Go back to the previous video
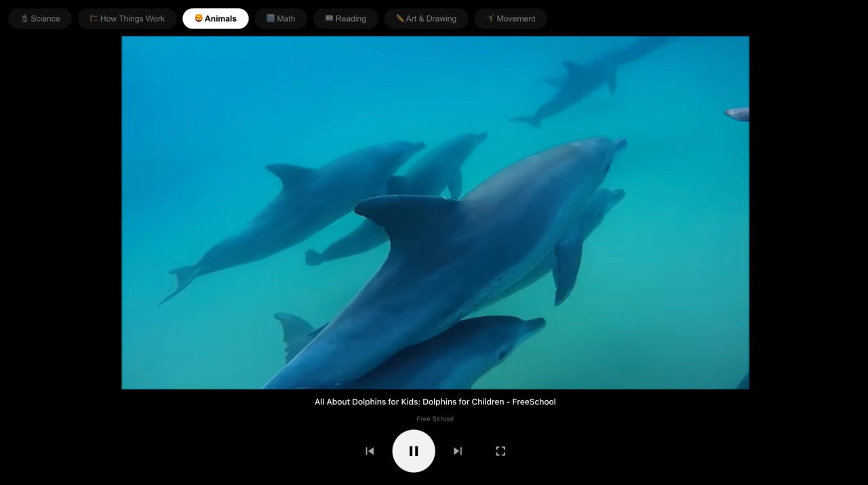The image size is (868, 485). (x=370, y=450)
